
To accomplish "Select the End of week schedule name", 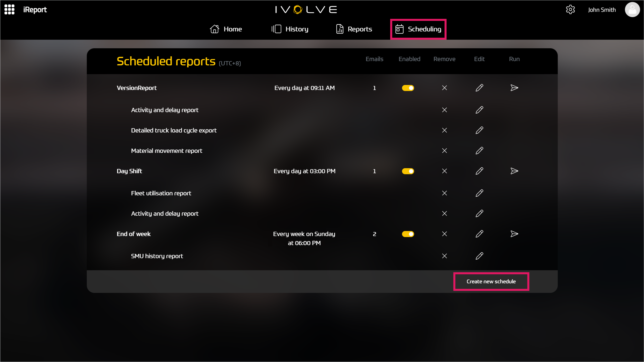I will [x=134, y=234].
